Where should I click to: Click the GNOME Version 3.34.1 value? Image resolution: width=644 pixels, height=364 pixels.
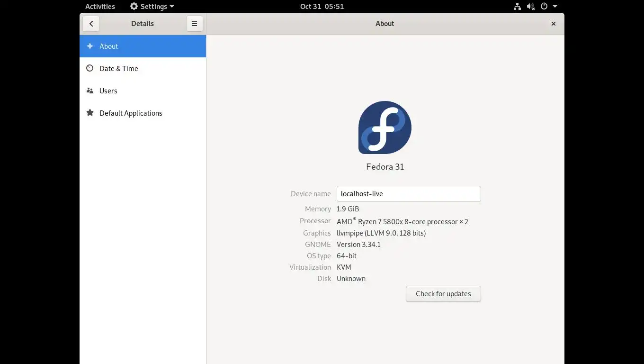[358, 245]
